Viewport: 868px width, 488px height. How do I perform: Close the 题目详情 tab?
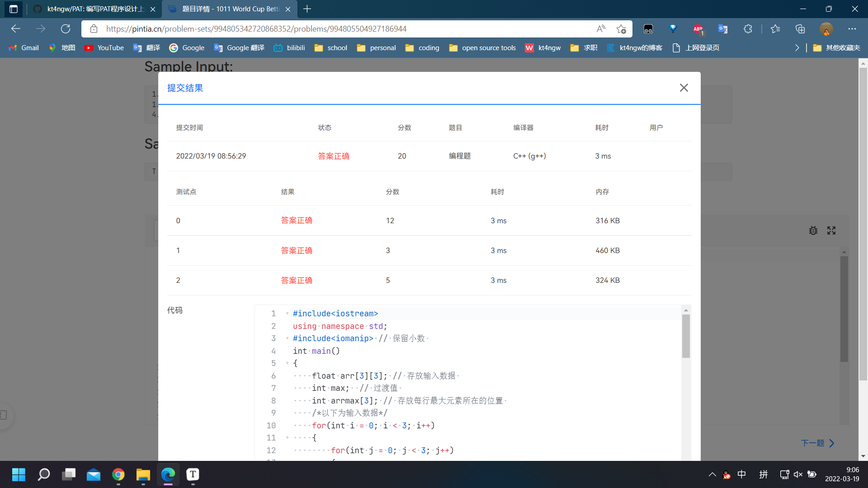click(x=288, y=9)
